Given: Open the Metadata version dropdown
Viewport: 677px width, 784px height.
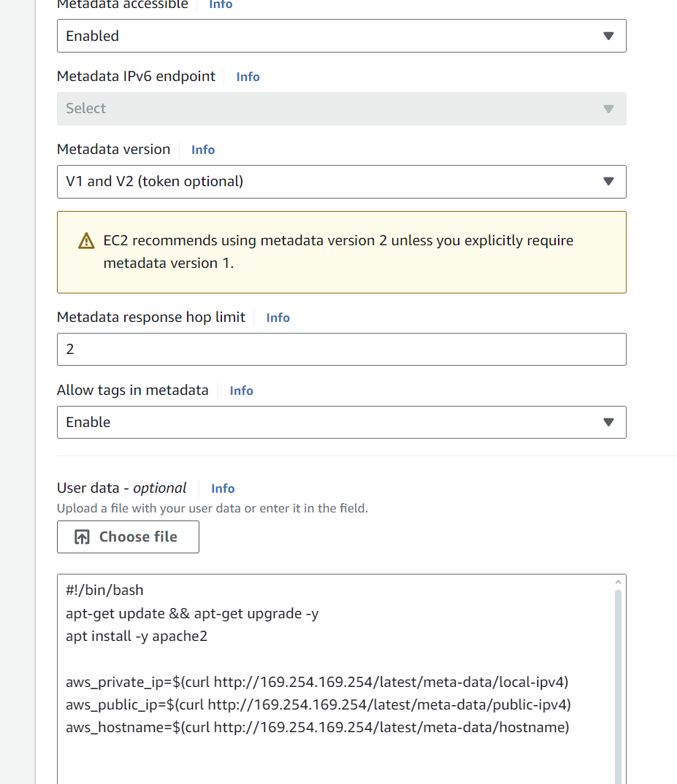Looking at the screenshot, I should [341, 182].
